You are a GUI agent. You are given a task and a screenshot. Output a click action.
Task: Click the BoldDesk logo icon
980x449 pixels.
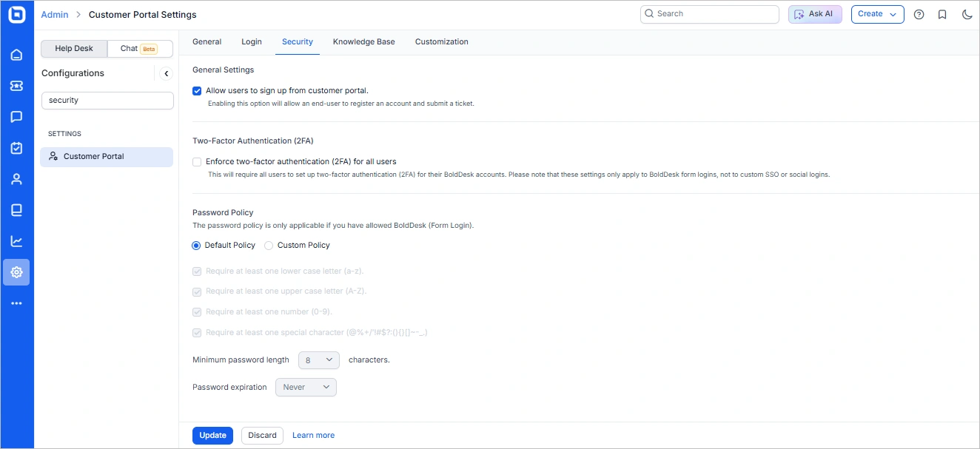[x=16, y=15]
